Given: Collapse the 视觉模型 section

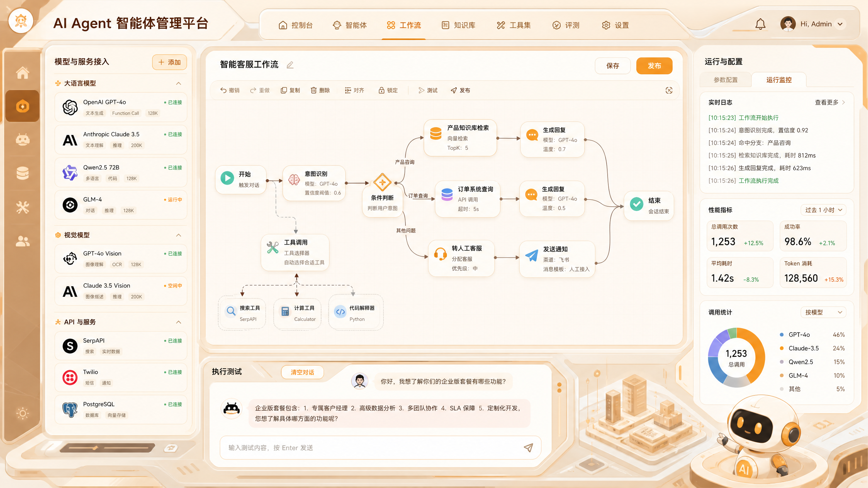Looking at the screenshot, I should [x=179, y=235].
